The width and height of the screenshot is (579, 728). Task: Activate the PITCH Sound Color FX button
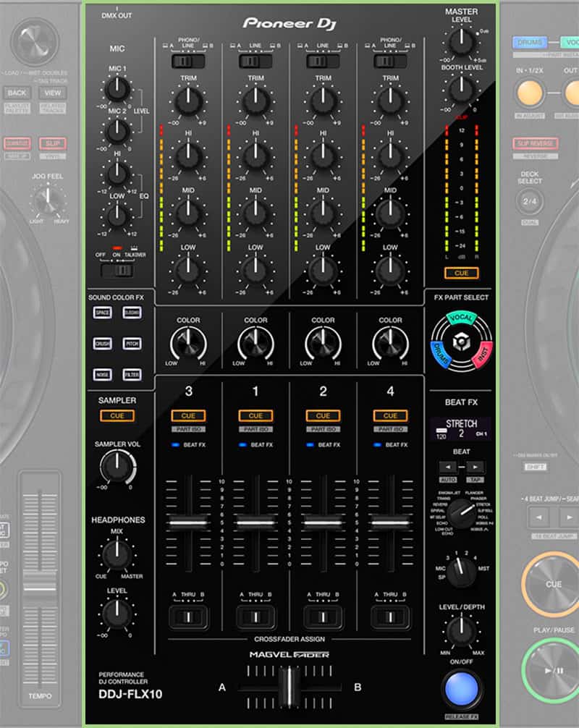click(132, 344)
